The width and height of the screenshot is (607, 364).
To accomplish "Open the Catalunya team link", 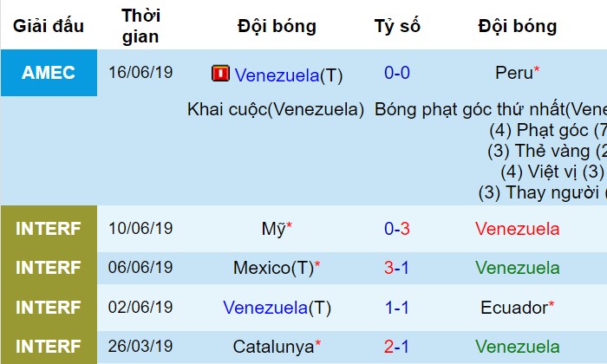I will click(272, 346).
